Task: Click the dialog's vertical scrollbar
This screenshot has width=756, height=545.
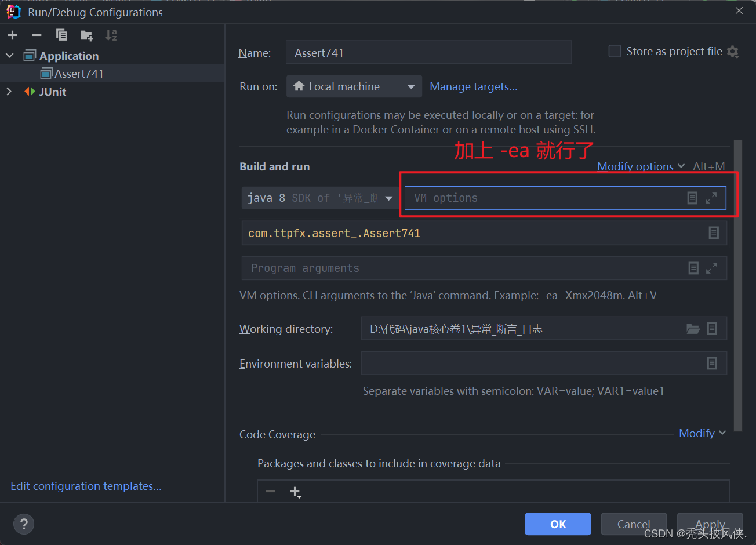Action: click(x=738, y=285)
